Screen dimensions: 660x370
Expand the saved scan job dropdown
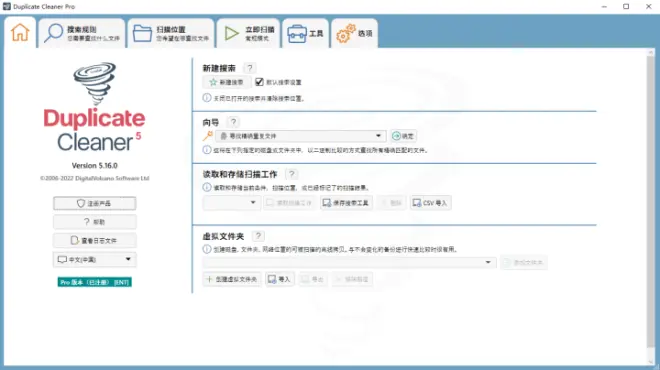point(232,202)
